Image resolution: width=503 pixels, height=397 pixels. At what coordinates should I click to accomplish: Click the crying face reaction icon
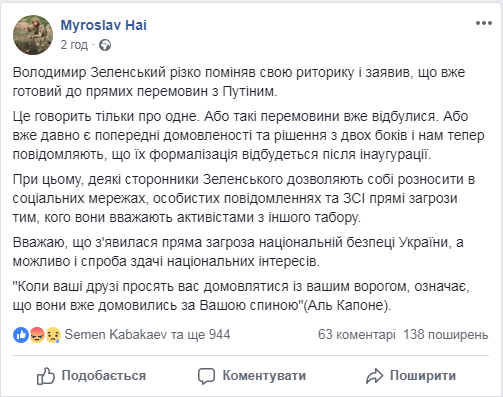[53, 335]
